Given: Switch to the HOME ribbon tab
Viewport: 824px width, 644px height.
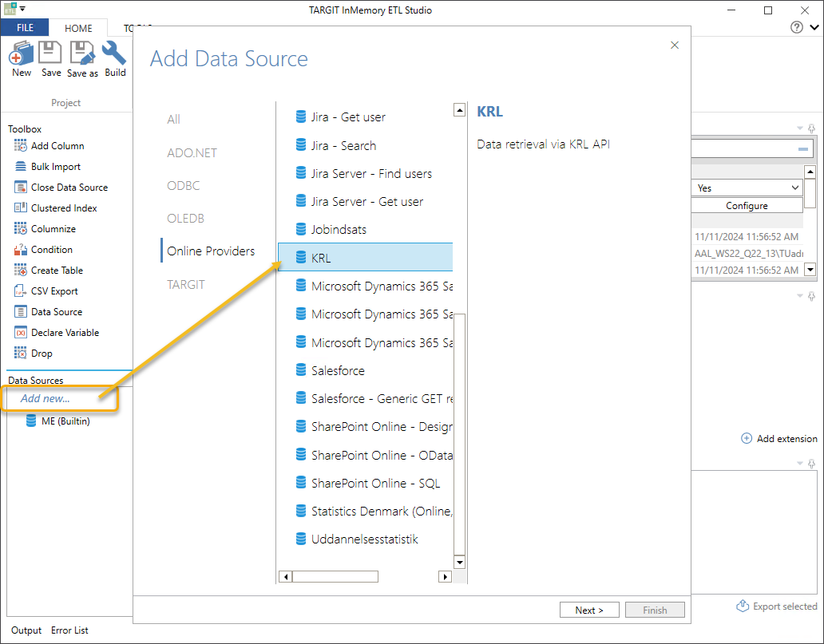Looking at the screenshot, I should point(78,28).
